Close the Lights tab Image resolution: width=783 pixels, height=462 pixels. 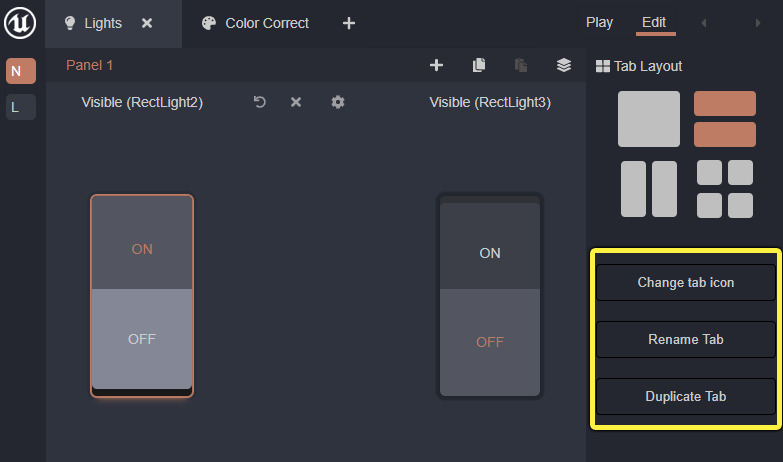147,23
